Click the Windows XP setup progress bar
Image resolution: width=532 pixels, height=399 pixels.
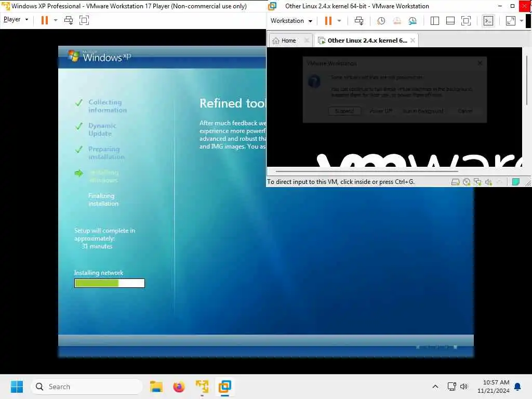(110, 283)
